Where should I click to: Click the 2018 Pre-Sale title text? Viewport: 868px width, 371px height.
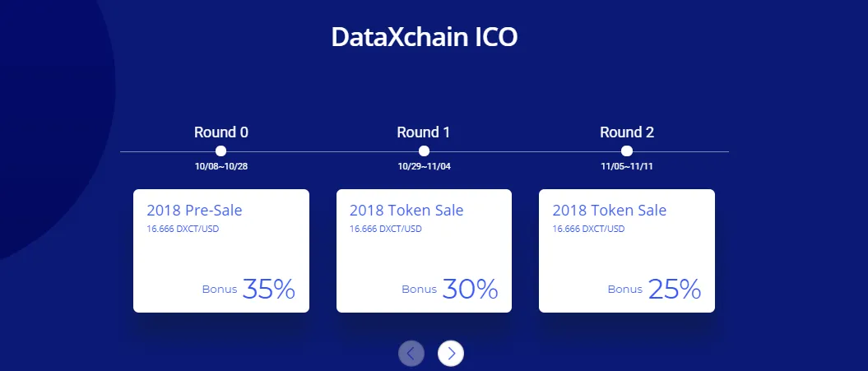(194, 211)
